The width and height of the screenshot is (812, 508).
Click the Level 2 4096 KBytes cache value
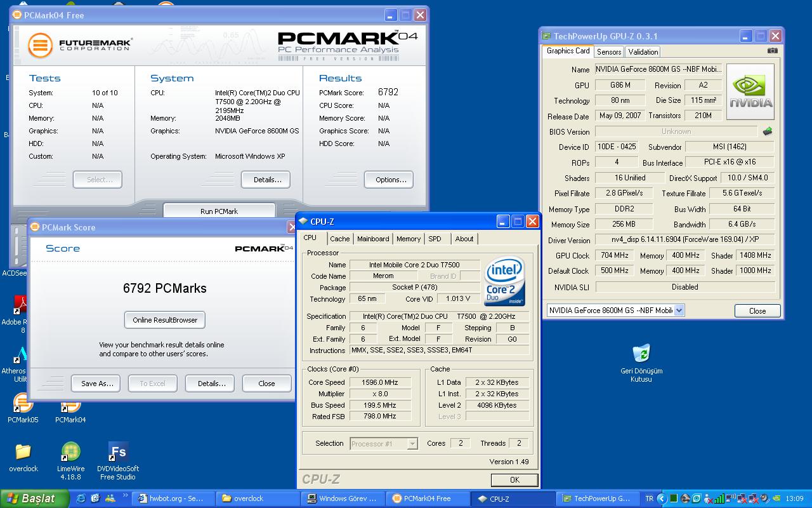496,405
